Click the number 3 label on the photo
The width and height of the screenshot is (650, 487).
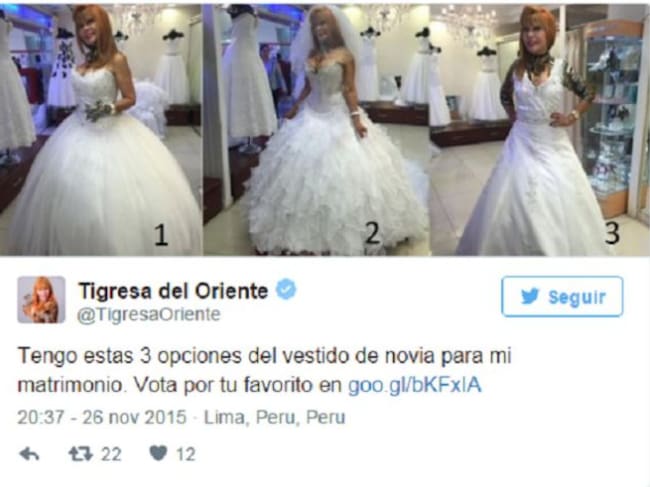612,233
